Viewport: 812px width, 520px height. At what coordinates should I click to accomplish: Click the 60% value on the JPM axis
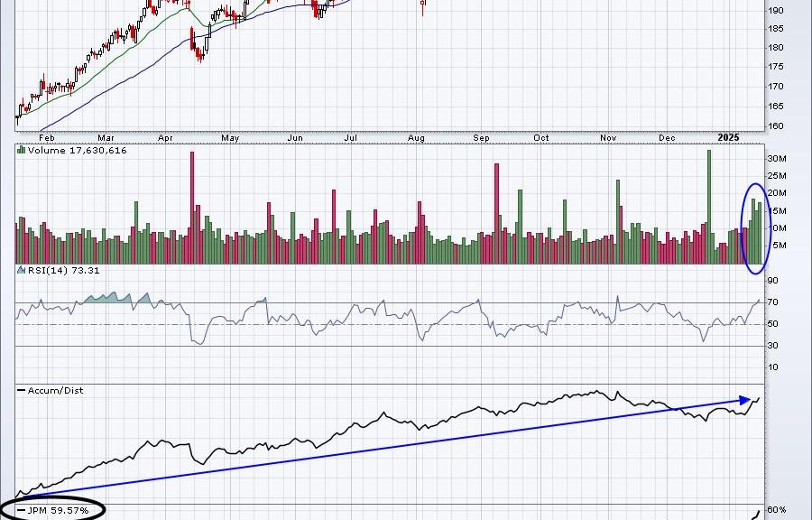(x=777, y=510)
